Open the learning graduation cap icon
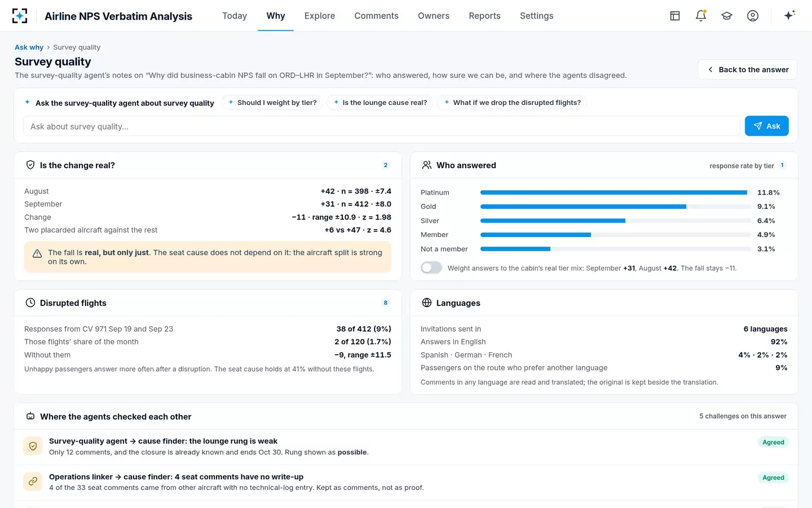This screenshot has height=508, width=812. (x=727, y=16)
